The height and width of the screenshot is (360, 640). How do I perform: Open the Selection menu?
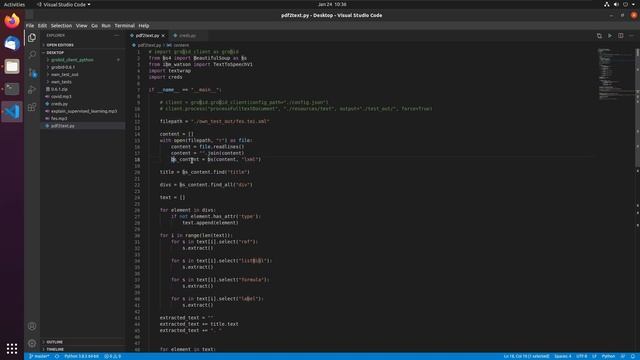(x=61, y=25)
